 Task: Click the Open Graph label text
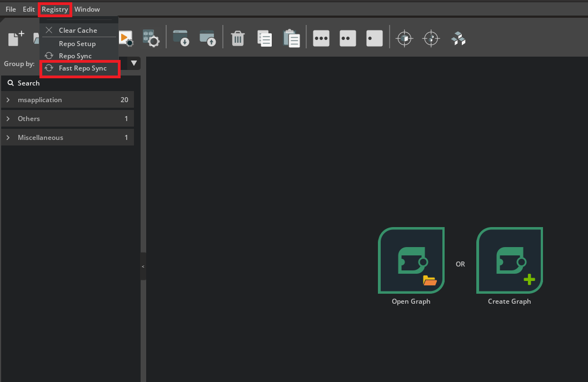411,301
